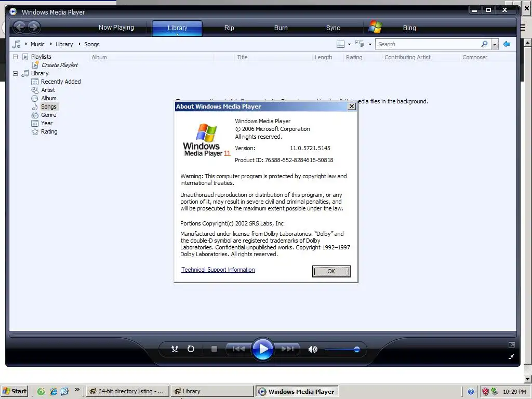Select Recently Added in Library
This screenshot has width=532, height=399.
pyautogui.click(x=61, y=82)
